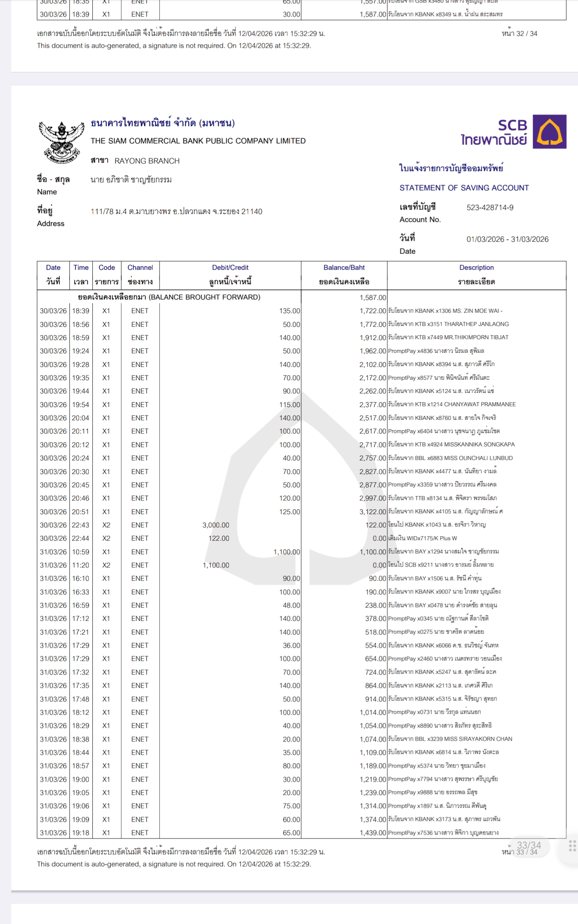Screen dimensions: 578x924
Task: Tap the SCB ไทยพาณิชย์ wordmark
Action: point(494,132)
